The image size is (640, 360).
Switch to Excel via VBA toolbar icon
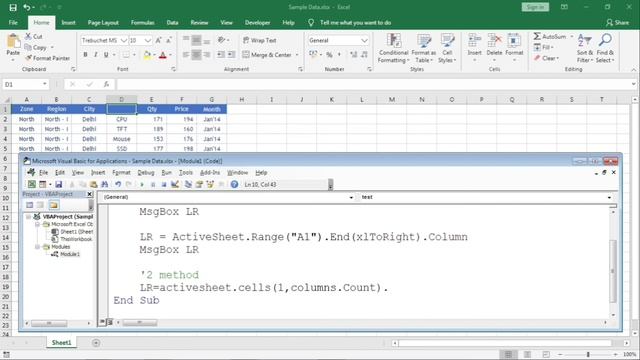(32, 184)
